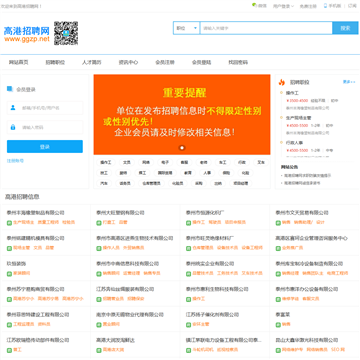
Task: Click the 免费注册 link in top bar
Action: click(x=308, y=6)
